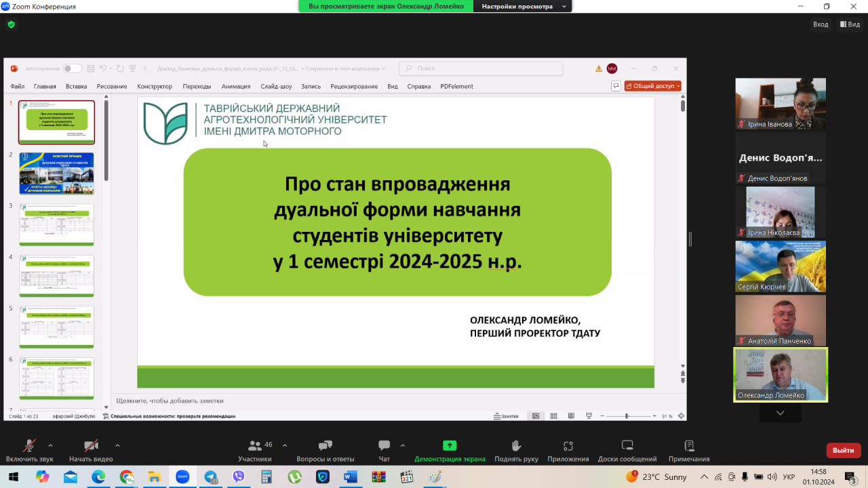
Task: Click the Вход sign-in button
Action: point(821,24)
